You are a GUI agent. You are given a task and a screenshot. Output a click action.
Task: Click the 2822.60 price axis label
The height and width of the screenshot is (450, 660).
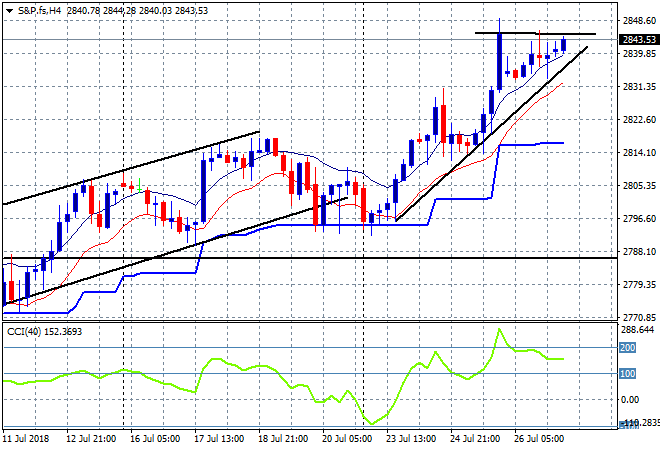(x=639, y=120)
